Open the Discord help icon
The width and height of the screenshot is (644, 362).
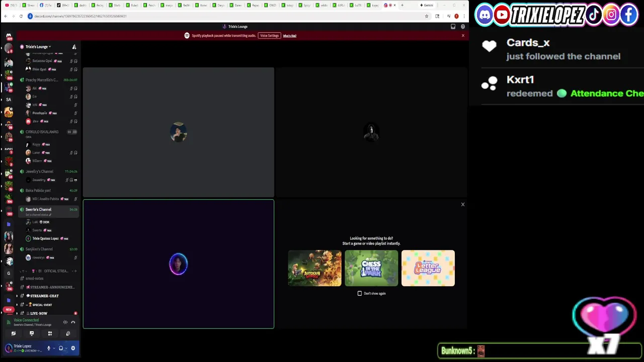click(463, 27)
